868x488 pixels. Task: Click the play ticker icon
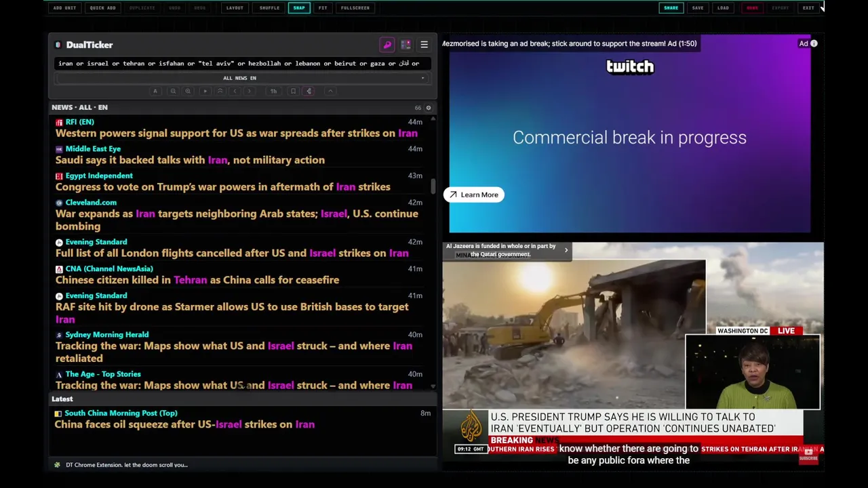point(205,91)
